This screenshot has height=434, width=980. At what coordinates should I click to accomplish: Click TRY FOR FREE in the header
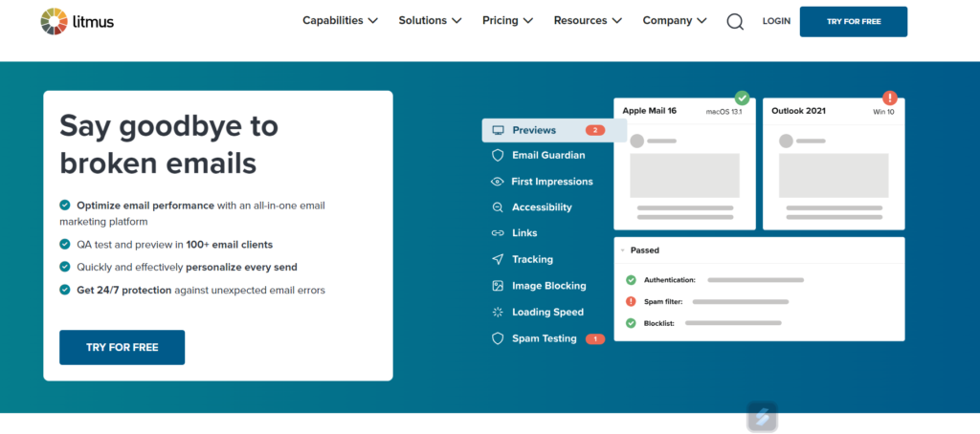click(854, 22)
